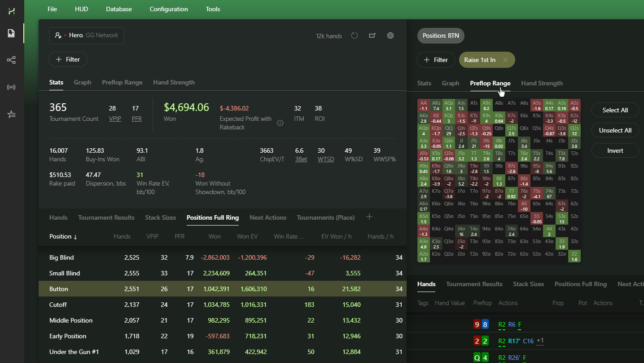Viewport: 644px width, 363px height.
Task: Click the underlined 3Bet stat label
Action: coord(301,159)
